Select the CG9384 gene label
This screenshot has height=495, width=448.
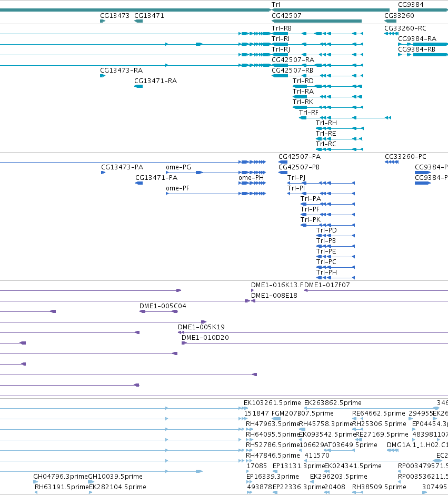pyautogui.click(x=411, y=4)
